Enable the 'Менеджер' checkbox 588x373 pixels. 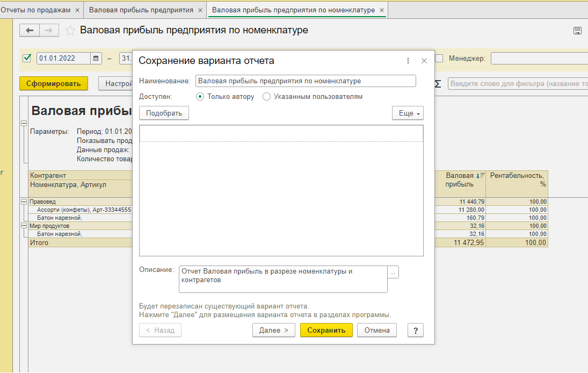pyautogui.click(x=439, y=58)
